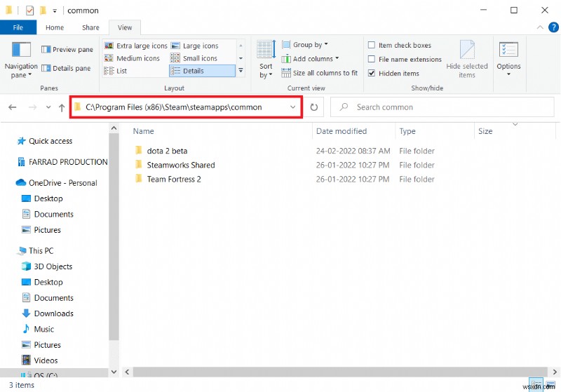Click the Search common box
The image size is (561, 392).
[442, 107]
